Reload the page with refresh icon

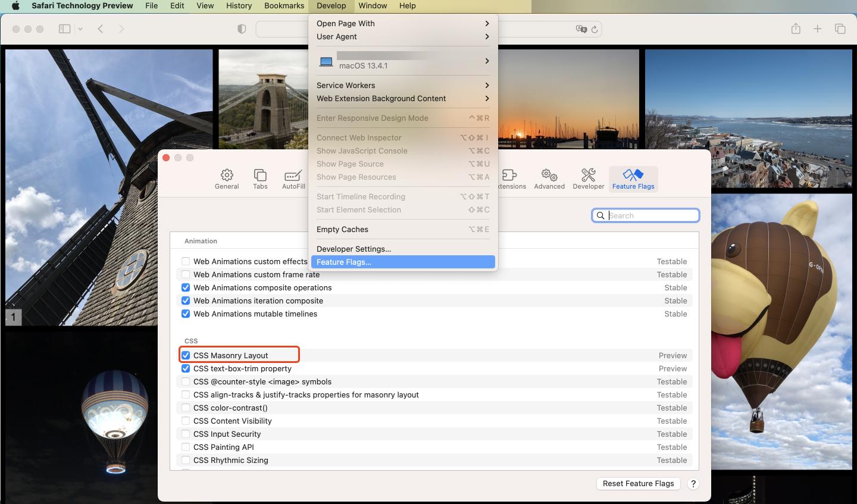point(595,29)
